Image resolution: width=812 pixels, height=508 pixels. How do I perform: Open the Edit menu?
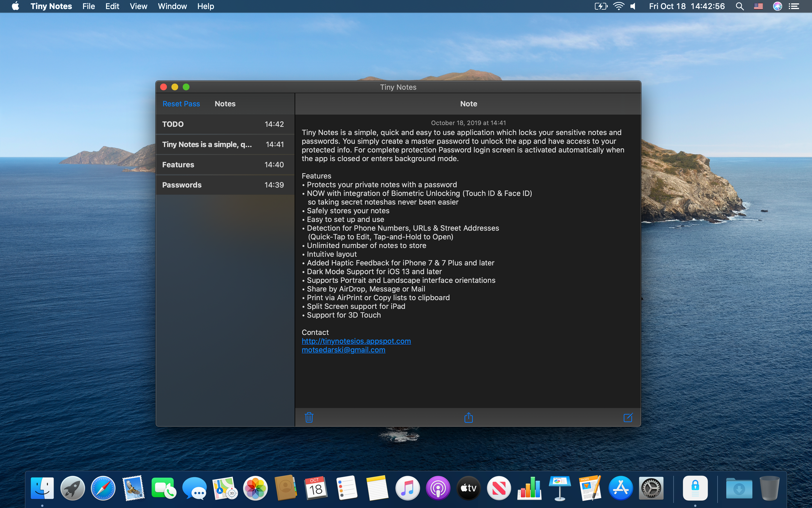coord(112,6)
